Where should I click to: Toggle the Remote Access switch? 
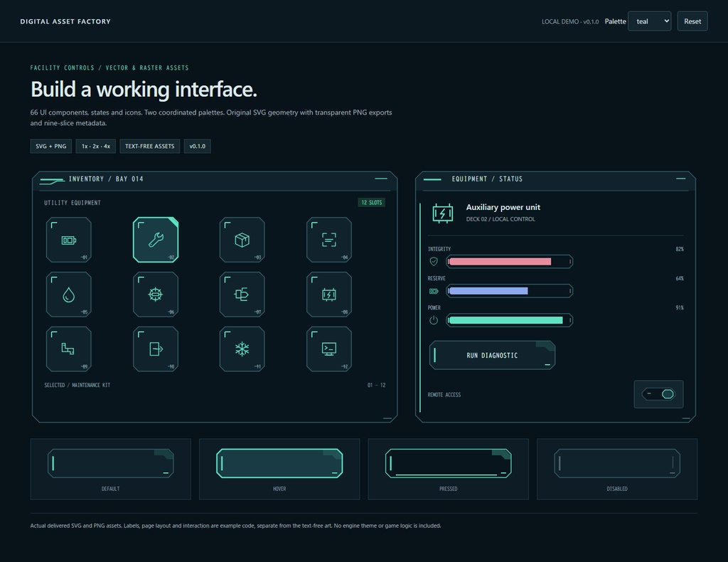click(x=658, y=394)
